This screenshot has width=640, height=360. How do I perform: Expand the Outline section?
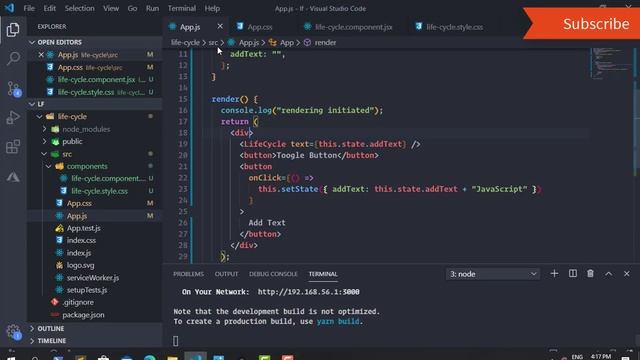tap(32, 328)
